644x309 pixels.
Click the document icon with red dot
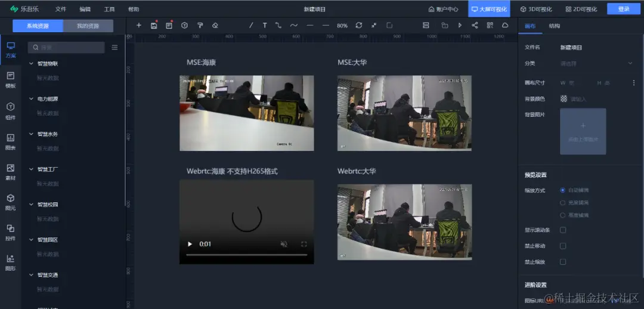(x=169, y=26)
